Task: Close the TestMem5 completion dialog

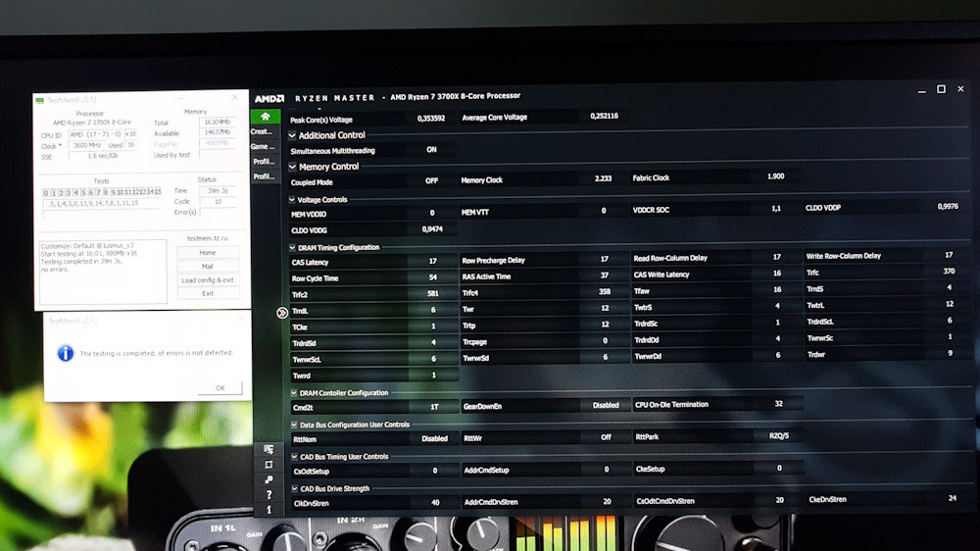Action: [242, 320]
